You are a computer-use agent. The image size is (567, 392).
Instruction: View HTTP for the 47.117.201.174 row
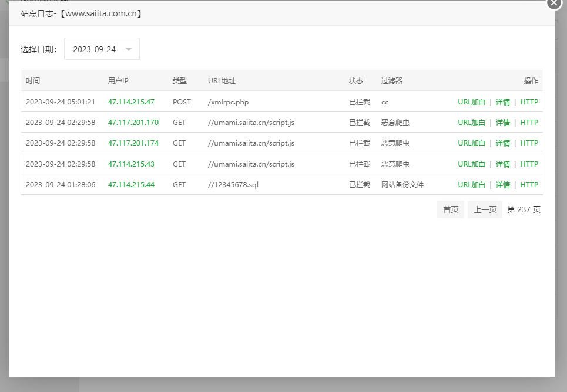[x=529, y=143]
